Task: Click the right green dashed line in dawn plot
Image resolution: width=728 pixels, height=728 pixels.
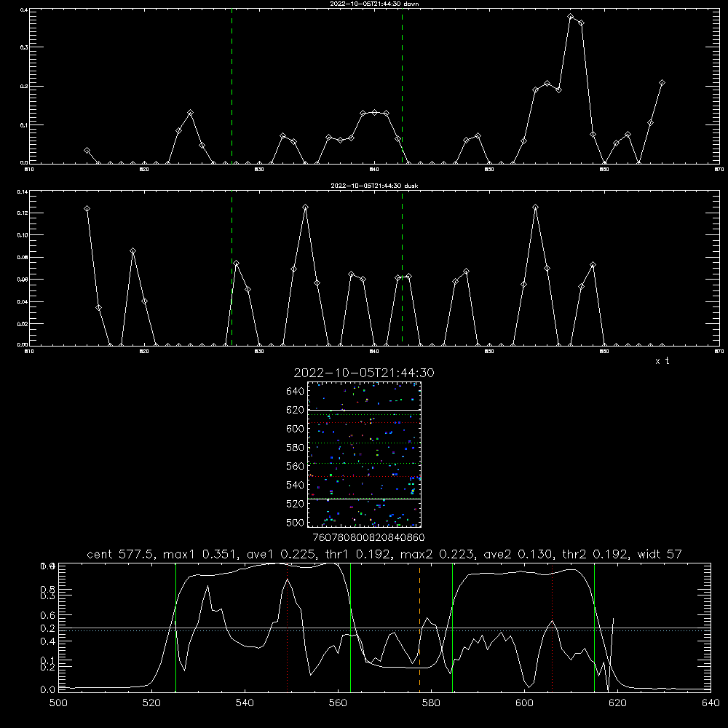Action: [402, 87]
